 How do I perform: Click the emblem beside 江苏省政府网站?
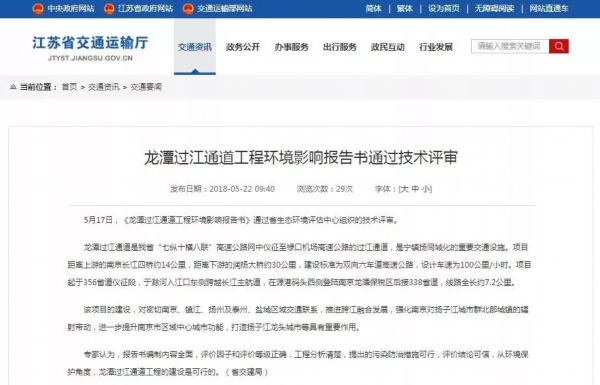[x=109, y=8]
